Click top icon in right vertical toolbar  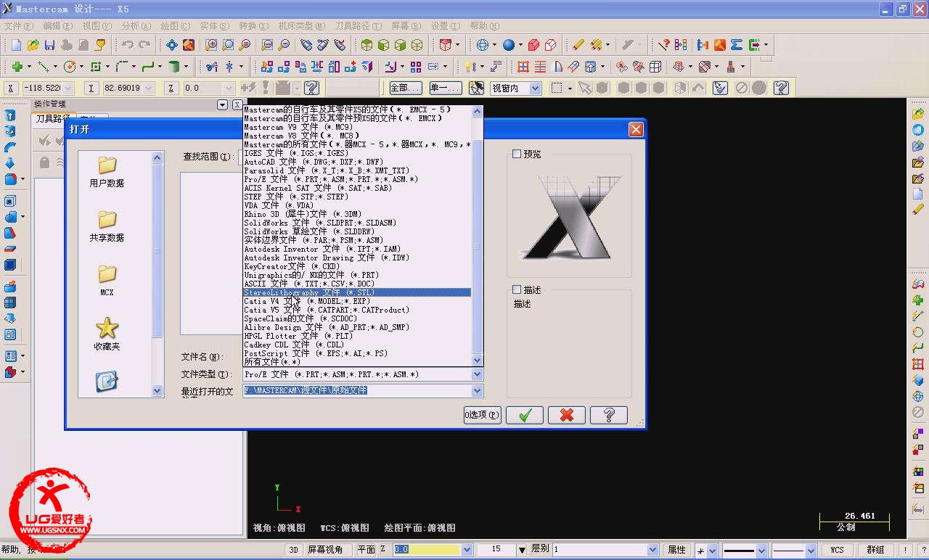click(918, 115)
